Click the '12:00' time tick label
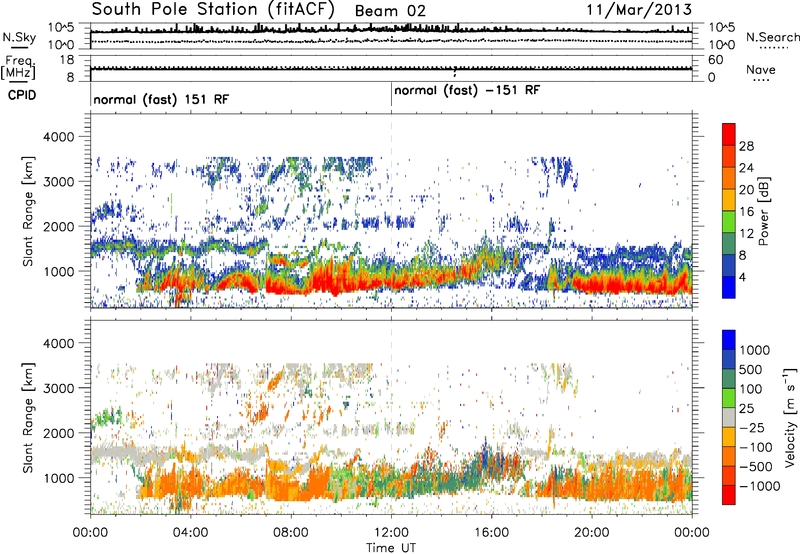 tap(391, 533)
